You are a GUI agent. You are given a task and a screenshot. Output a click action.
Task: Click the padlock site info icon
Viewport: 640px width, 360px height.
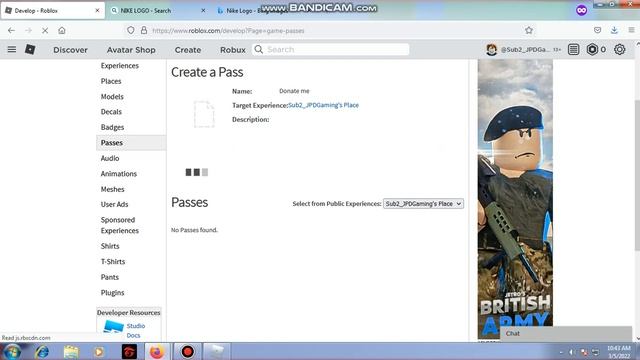pos(144,30)
